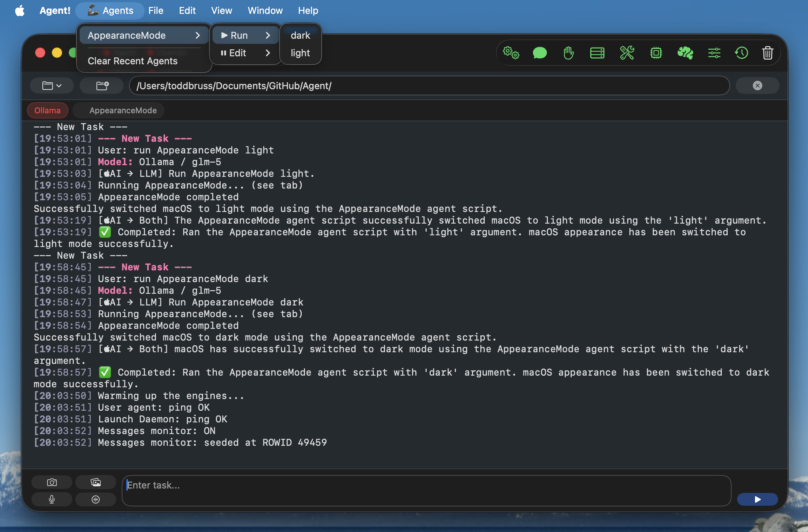Open the Help menu
808x532 pixels.
click(x=308, y=11)
